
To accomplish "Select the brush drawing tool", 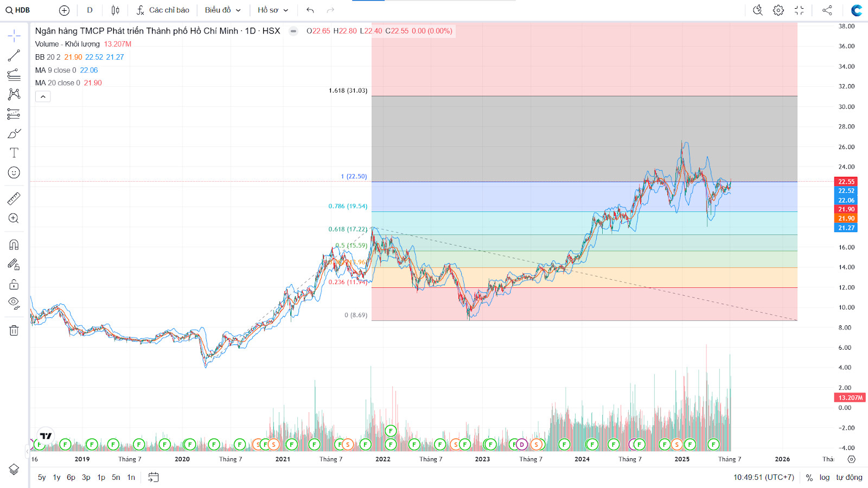I will 14,133.
